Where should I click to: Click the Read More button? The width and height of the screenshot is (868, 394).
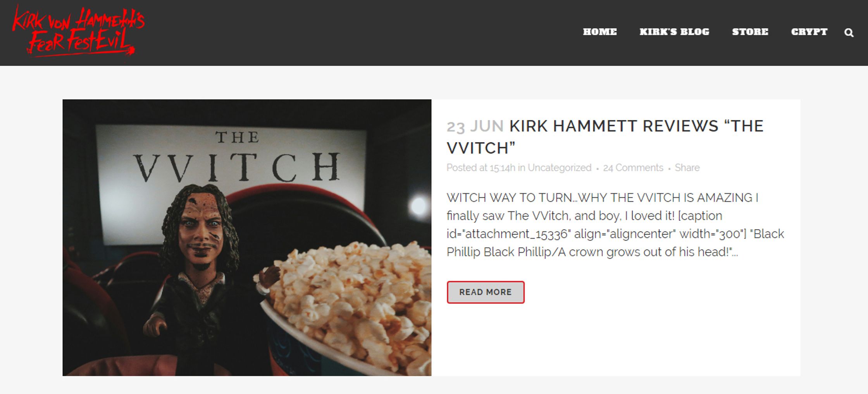click(x=486, y=292)
